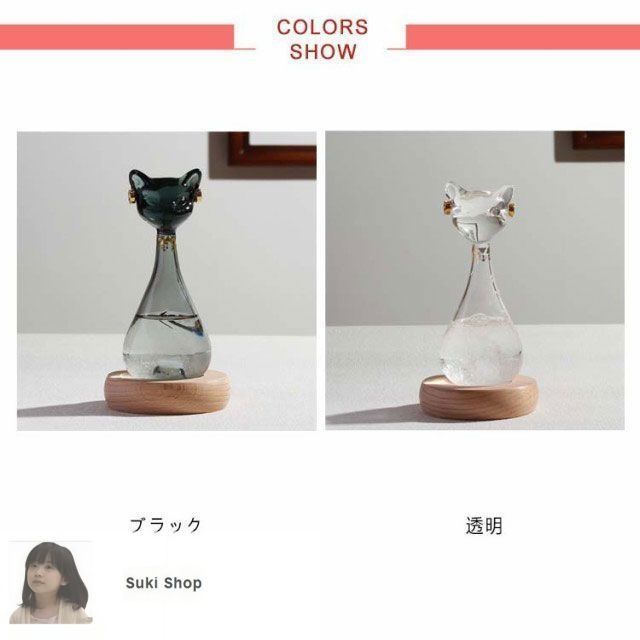Click the wooden base under black cat

click(167, 392)
